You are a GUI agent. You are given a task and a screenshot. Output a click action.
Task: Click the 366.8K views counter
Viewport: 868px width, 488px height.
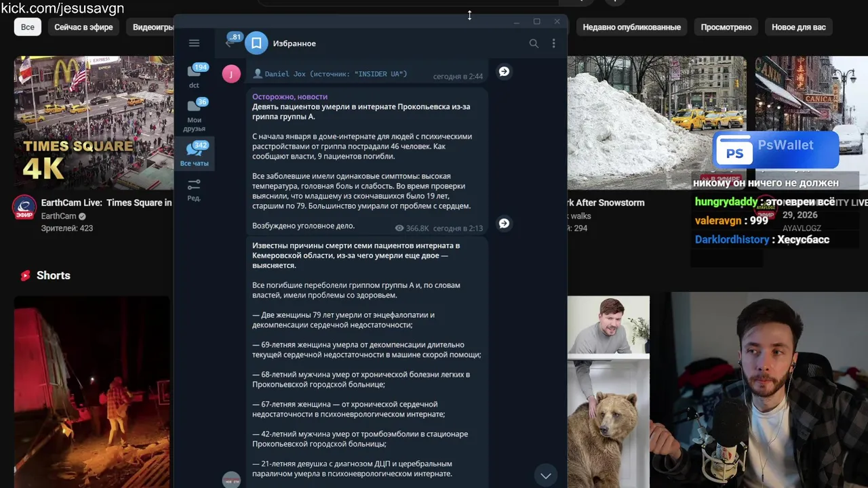[412, 228]
